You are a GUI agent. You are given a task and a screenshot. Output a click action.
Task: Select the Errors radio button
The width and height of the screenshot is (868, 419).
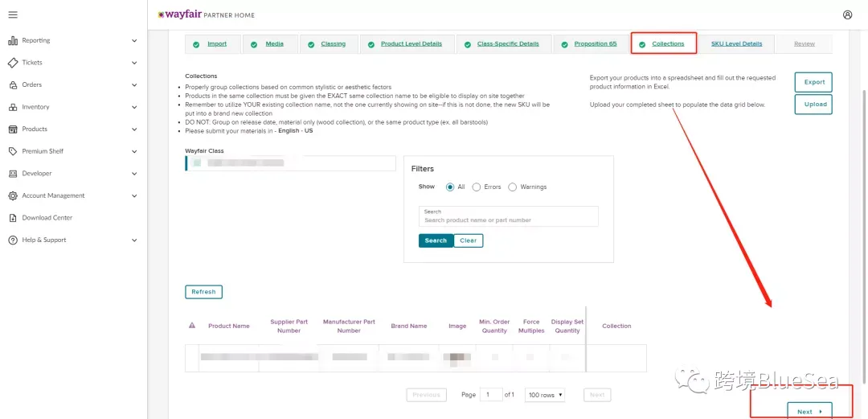(476, 187)
